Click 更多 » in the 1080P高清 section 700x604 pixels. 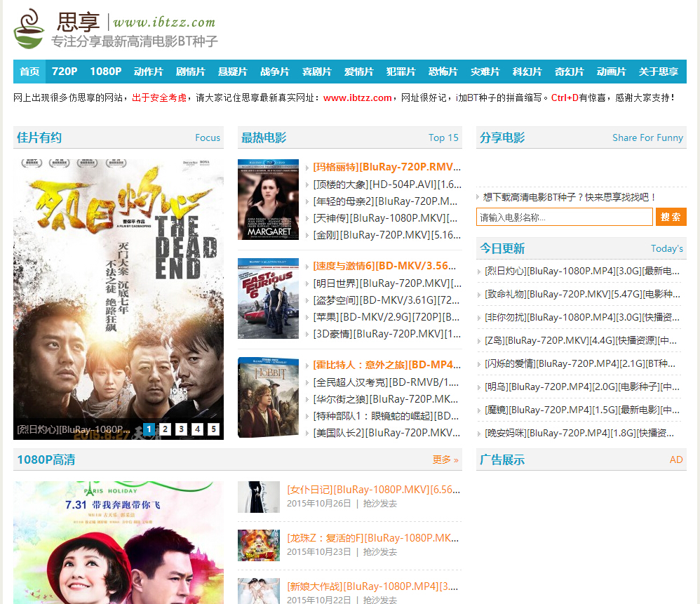(x=445, y=459)
